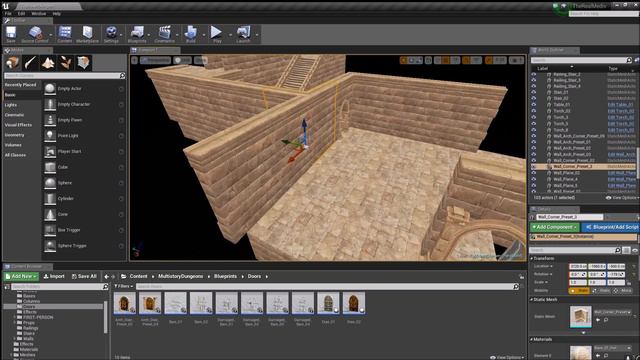Collapse the Transform section in Details
The image size is (640, 360).
[532, 258]
